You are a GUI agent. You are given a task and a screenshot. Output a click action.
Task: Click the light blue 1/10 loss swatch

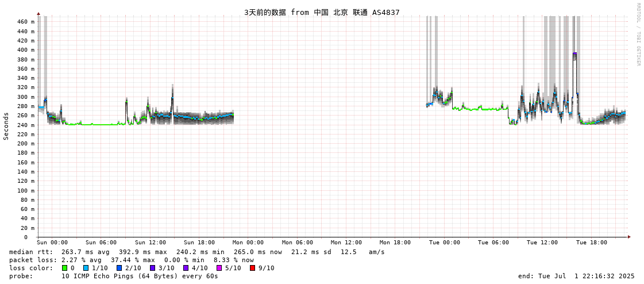click(86, 268)
